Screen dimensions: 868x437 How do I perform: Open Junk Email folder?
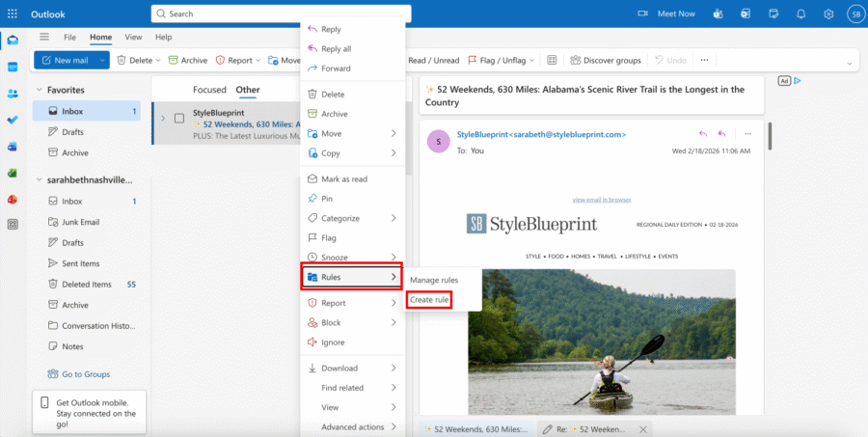click(87, 222)
